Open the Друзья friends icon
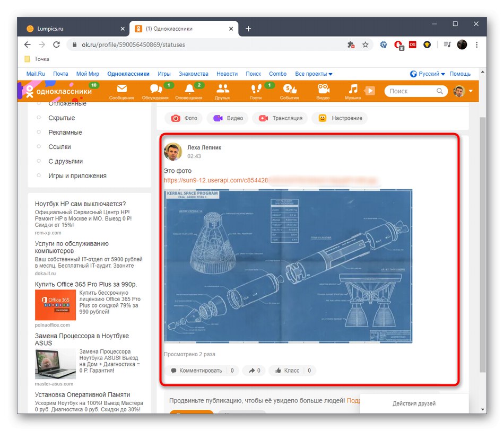 coord(222,91)
